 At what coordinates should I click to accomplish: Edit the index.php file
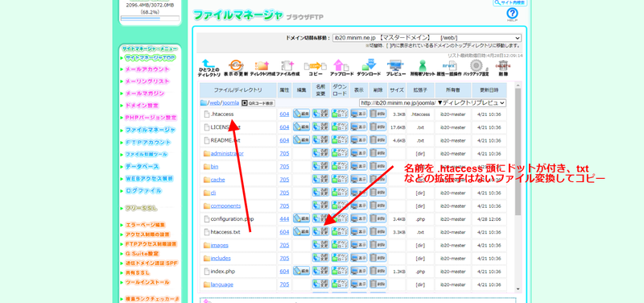click(x=301, y=272)
